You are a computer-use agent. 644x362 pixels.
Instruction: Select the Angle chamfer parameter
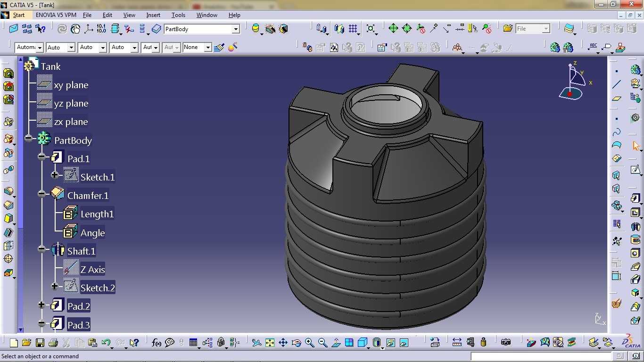click(x=93, y=233)
